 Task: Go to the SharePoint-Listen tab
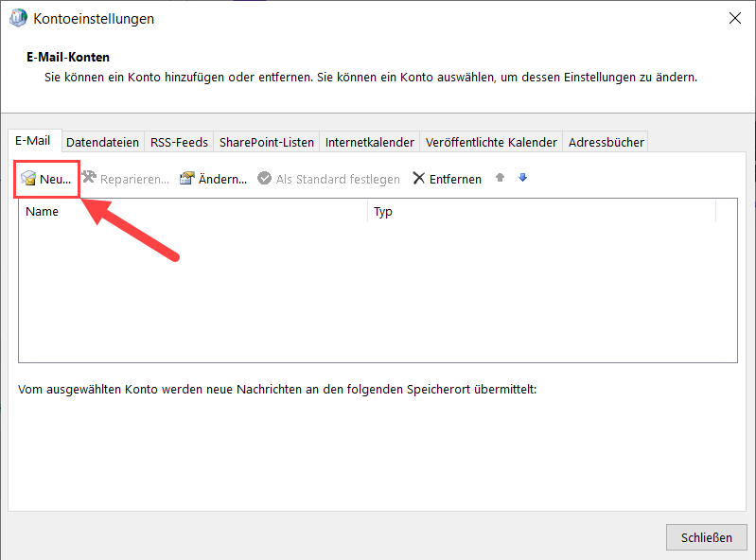click(x=266, y=143)
